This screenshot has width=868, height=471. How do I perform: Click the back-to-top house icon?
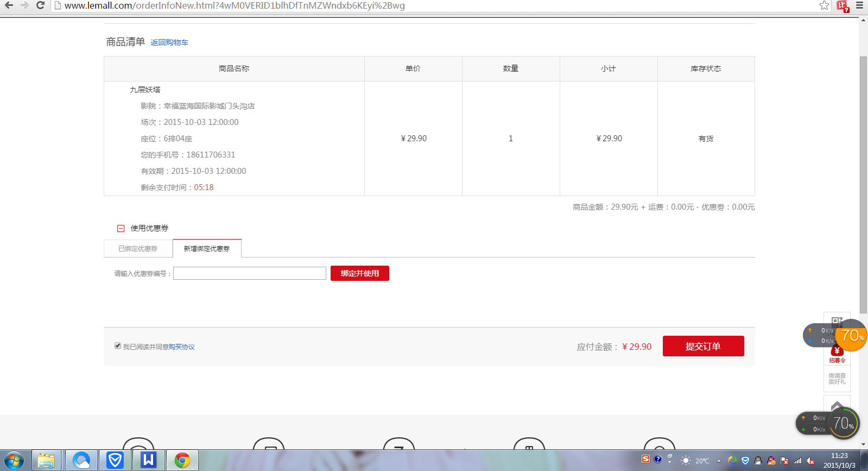click(x=837, y=406)
